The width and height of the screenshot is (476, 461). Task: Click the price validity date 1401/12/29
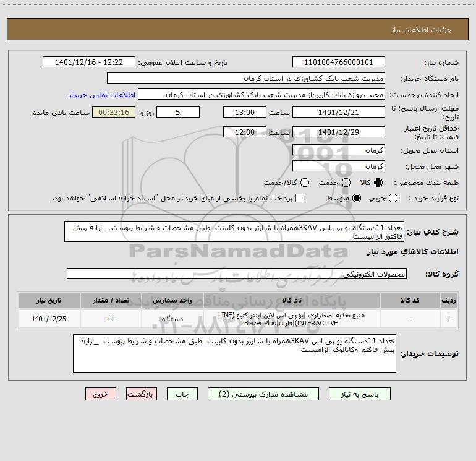click(x=339, y=132)
